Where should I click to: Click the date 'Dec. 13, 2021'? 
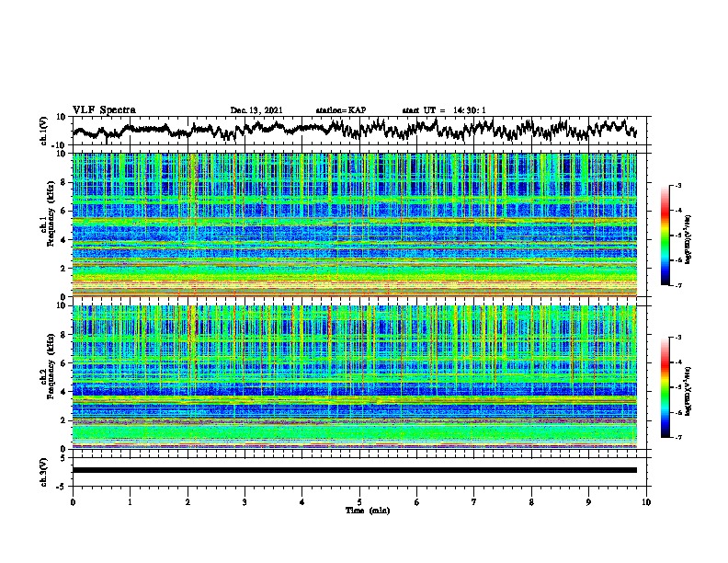pyautogui.click(x=256, y=110)
